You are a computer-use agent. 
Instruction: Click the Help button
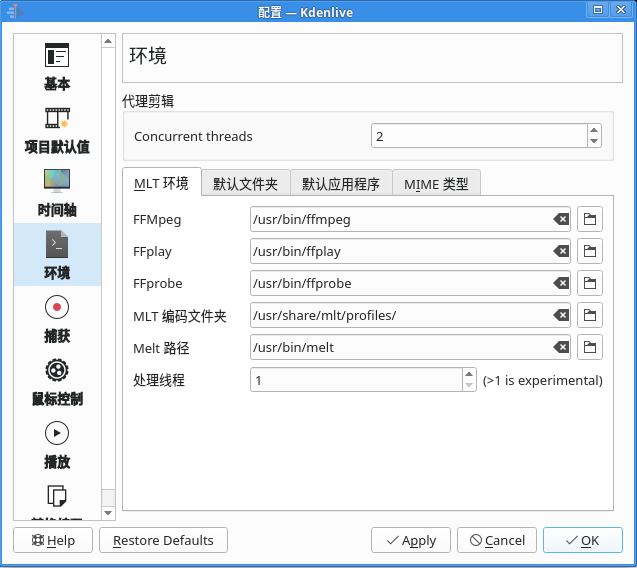[53, 540]
